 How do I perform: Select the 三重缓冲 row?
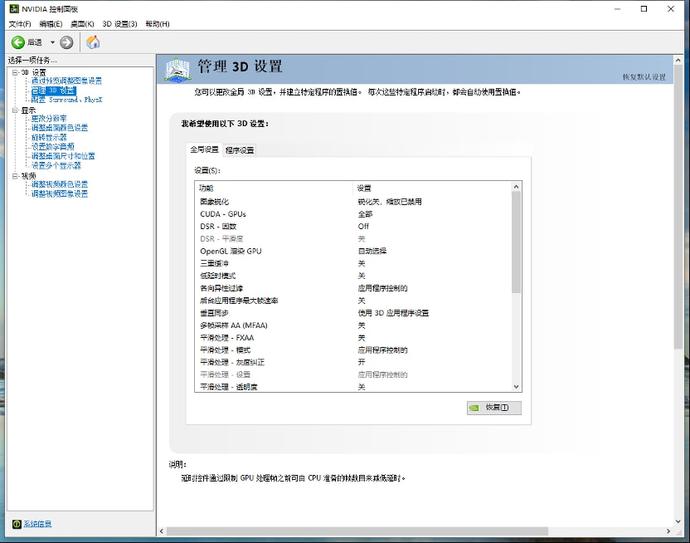pos(353,263)
